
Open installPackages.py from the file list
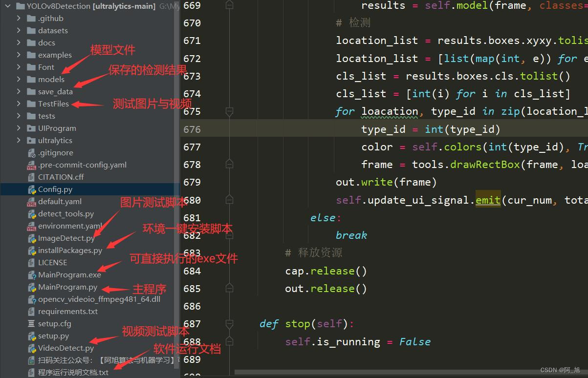point(70,251)
